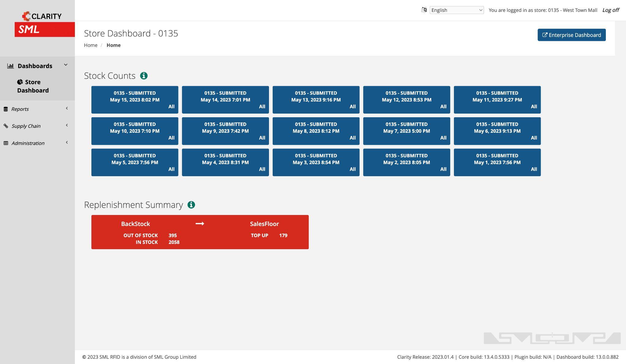Screen dimensions: 626x364
Task: Click the Log off link
Action: click(x=610, y=10)
